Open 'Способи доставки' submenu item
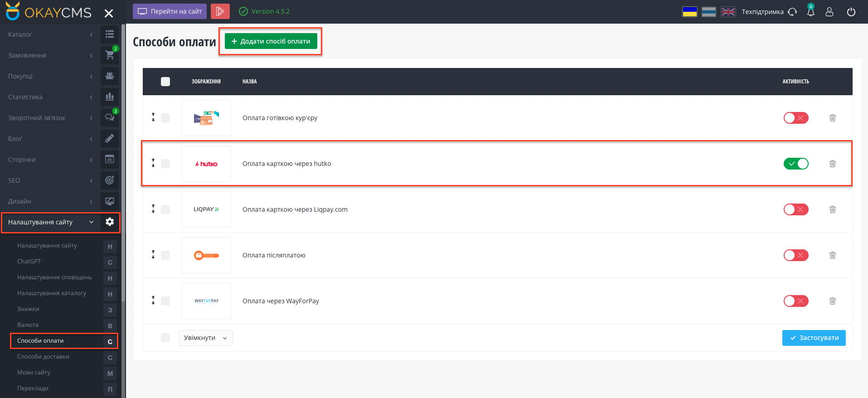The height and width of the screenshot is (398, 868). point(43,356)
